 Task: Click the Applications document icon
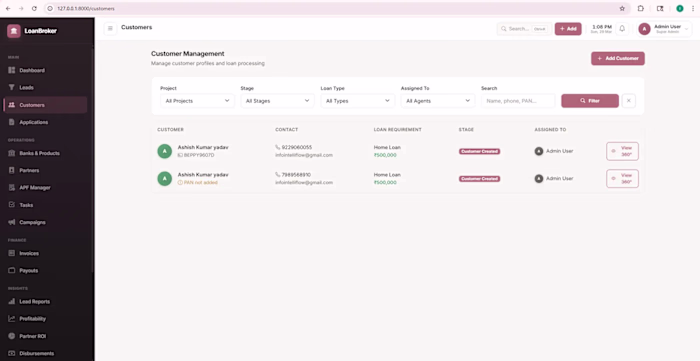point(12,122)
